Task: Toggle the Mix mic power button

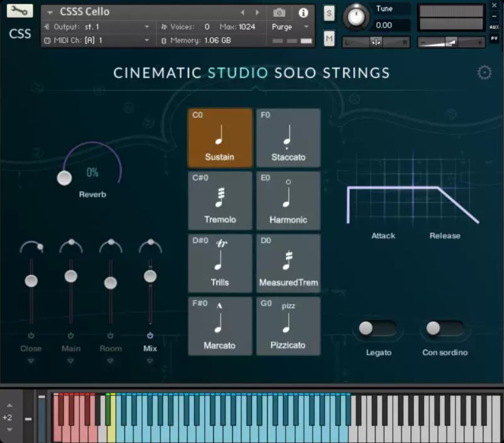Action: coord(150,335)
